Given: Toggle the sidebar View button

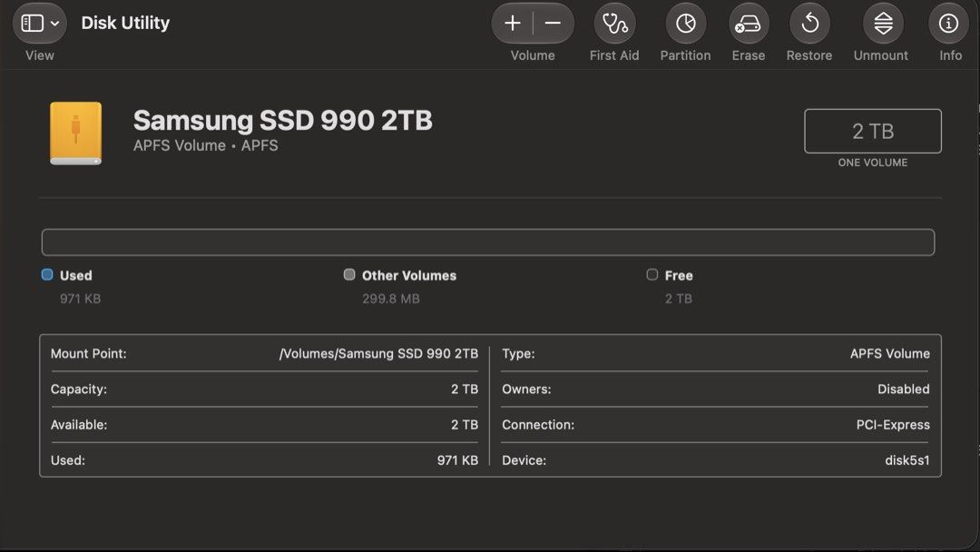Looking at the screenshot, I should click(x=33, y=23).
